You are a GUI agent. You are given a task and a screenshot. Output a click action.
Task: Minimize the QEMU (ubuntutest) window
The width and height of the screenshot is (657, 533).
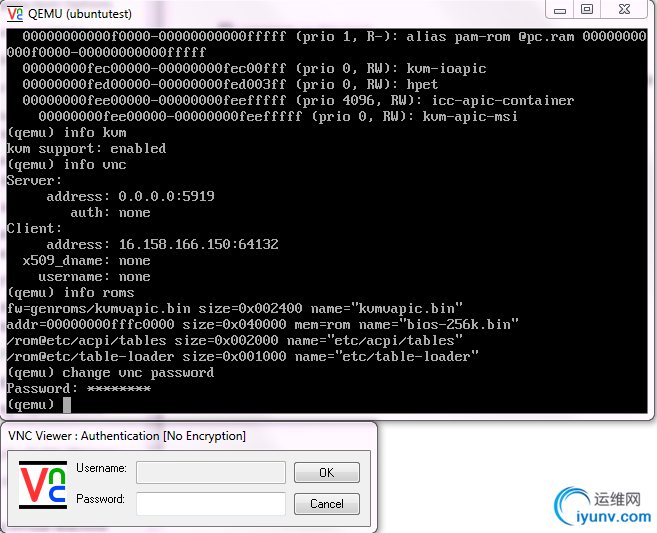[560, 10]
